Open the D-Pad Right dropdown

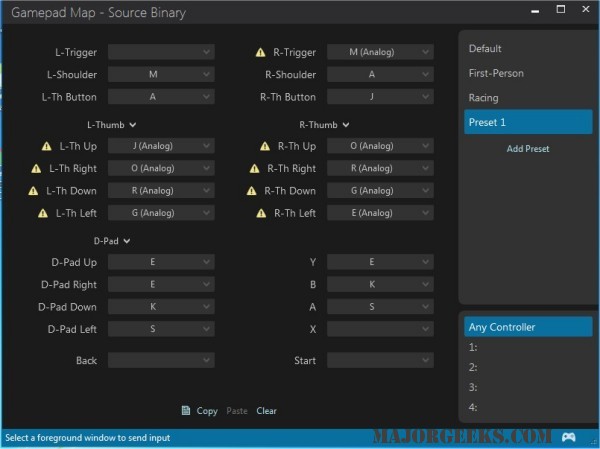(x=161, y=284)
